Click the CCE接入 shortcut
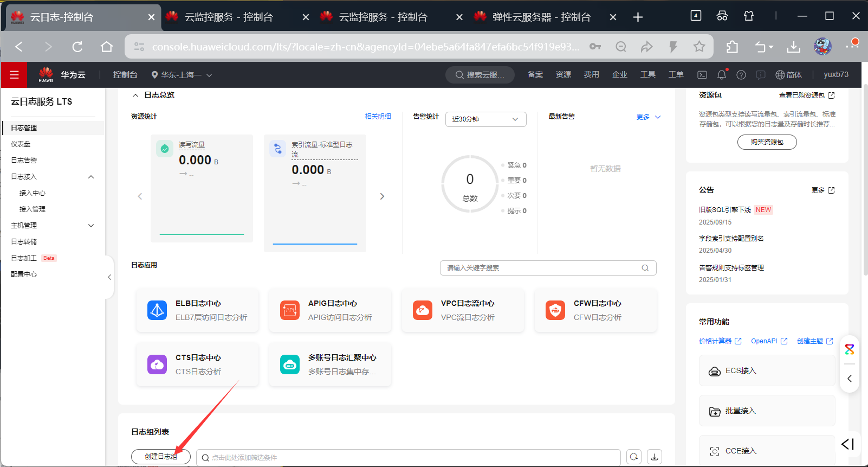This screenshot has height=467, width=868. [767, 451]
